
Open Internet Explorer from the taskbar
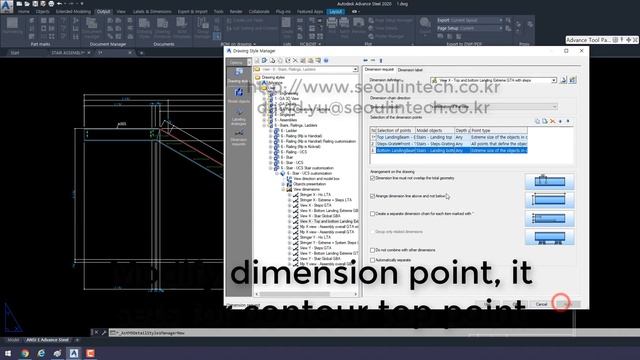tap(41, 353)
